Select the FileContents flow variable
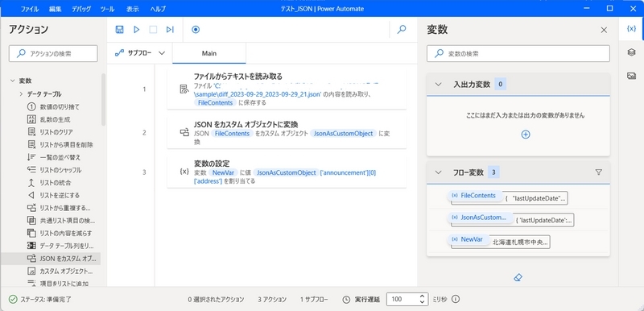644x311 pixels. (x=475, y=196)
